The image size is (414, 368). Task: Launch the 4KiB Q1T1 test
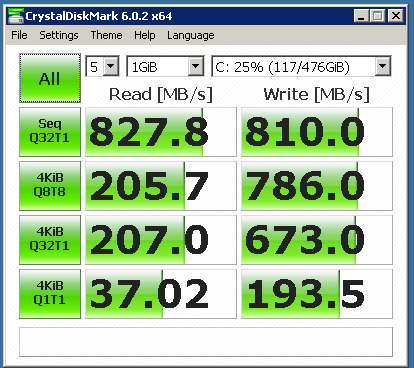[50, 294]
